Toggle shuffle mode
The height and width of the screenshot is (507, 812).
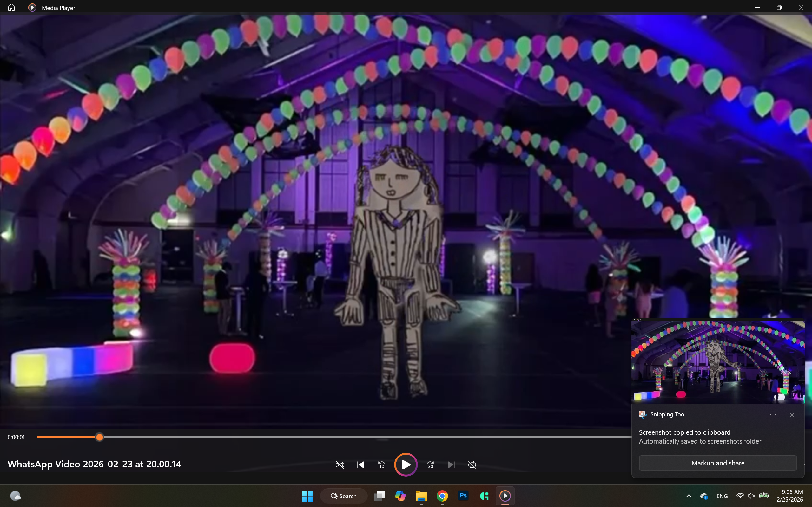[x=340, y=465]
